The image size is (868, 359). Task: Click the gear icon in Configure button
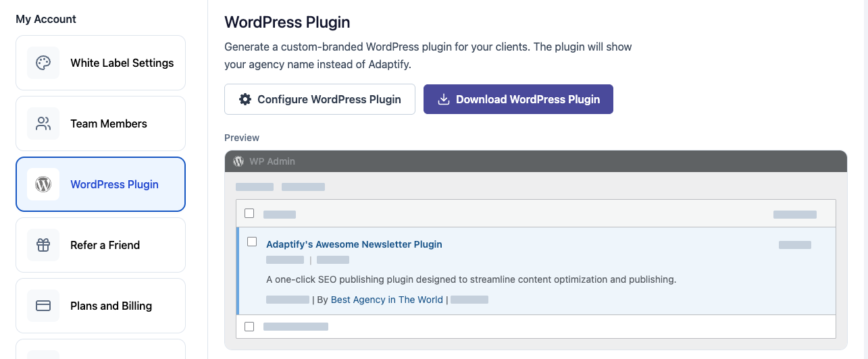pyautogui.click(x=245, y=99)
